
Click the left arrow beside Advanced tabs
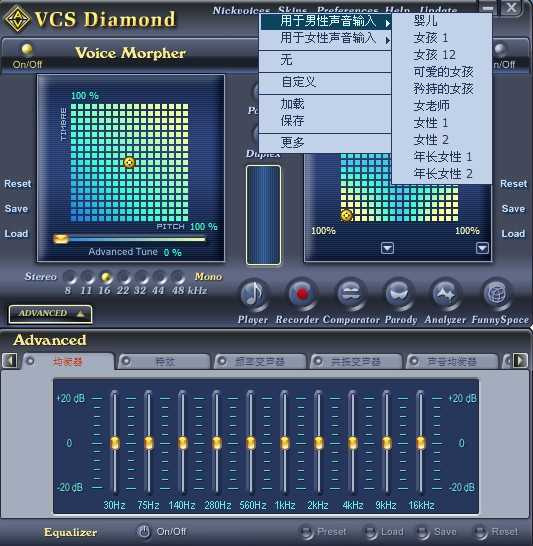(10, 361)
